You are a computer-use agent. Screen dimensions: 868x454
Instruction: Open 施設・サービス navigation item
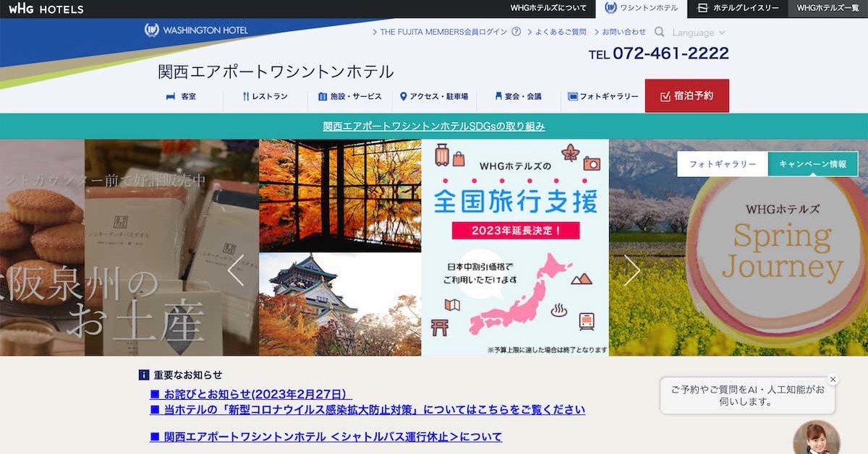[350, 96]
